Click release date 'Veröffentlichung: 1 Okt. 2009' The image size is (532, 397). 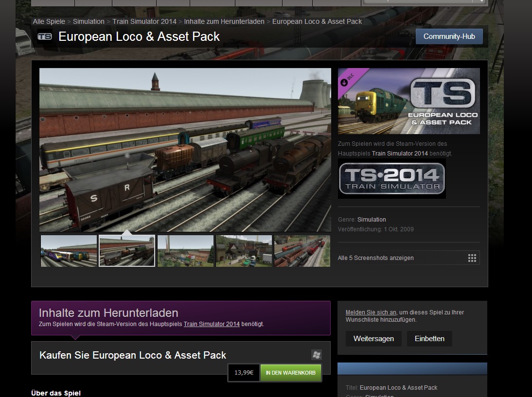point(375,229)
